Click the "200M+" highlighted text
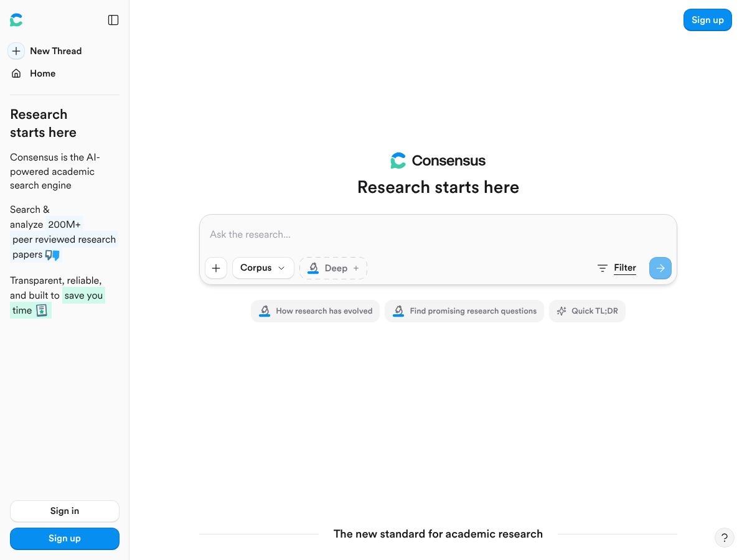 (65, 225)
